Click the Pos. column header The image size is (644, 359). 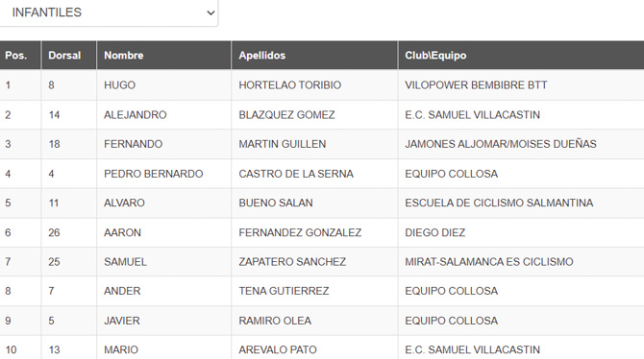20,55
